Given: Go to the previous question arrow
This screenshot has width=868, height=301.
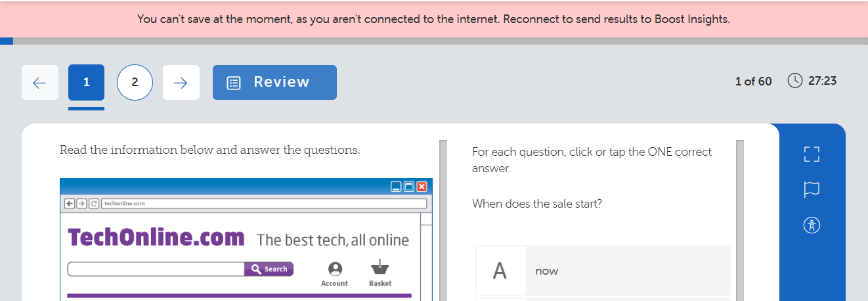Looking at the screenshot, I should 40,82.
